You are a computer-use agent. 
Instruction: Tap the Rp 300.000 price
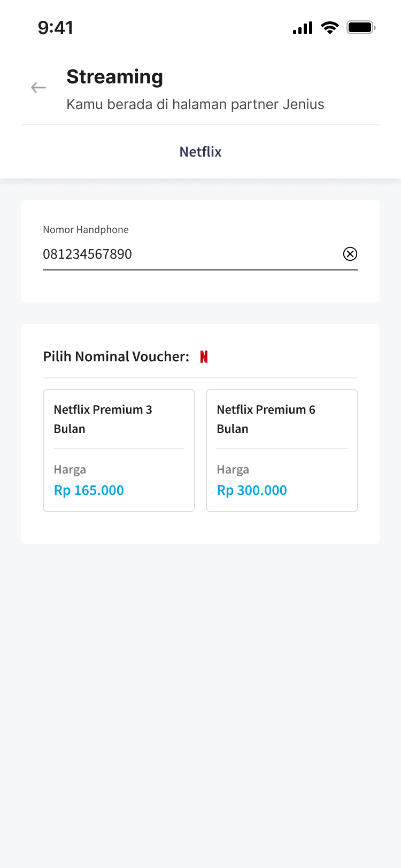[252, 490]
